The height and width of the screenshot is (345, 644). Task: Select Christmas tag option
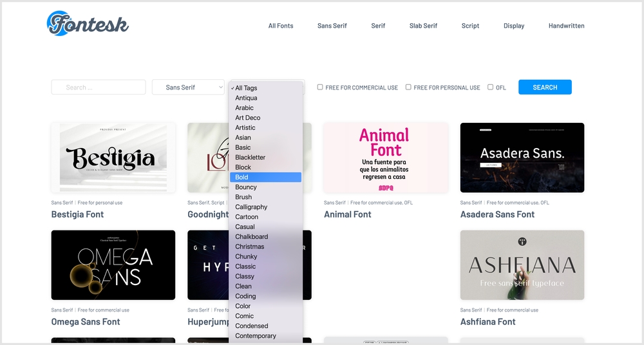pos(266,247)
